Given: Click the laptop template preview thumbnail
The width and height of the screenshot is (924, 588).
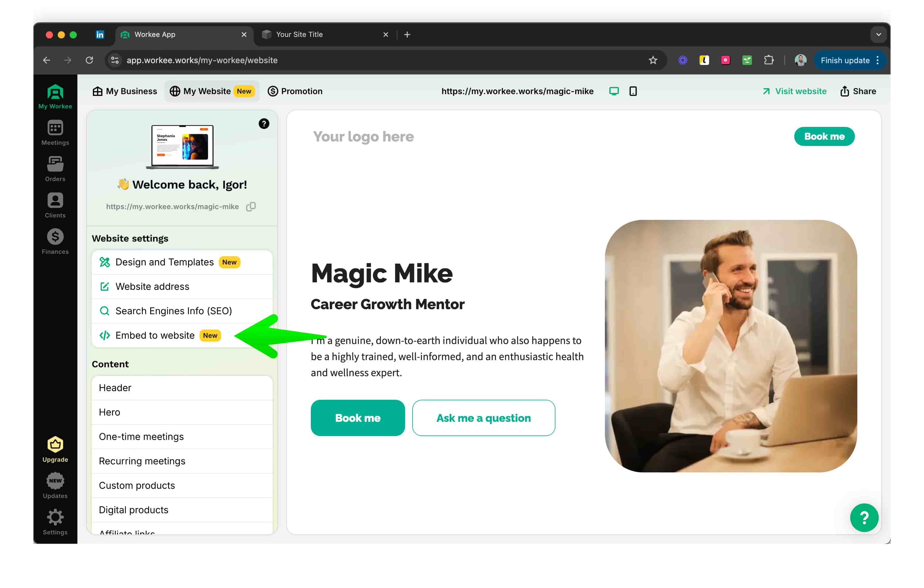Looking at the screenshot, I should pos(182,147).
